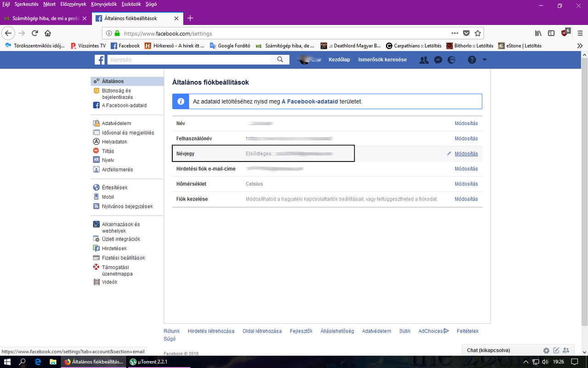Viewport: 588px width, 368px height.
Task: Show more bookmarks with the chevron
Action: click(x=580, y=46)
